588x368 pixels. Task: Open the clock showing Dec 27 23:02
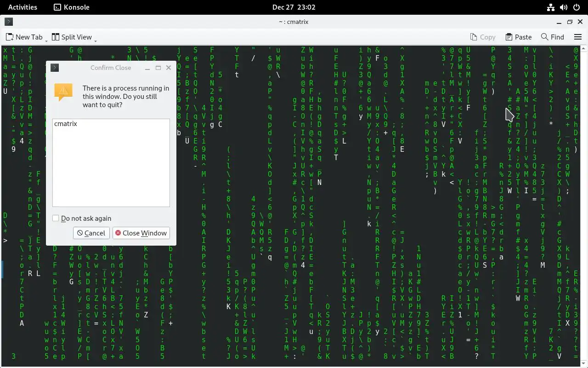tap(294, 7)
